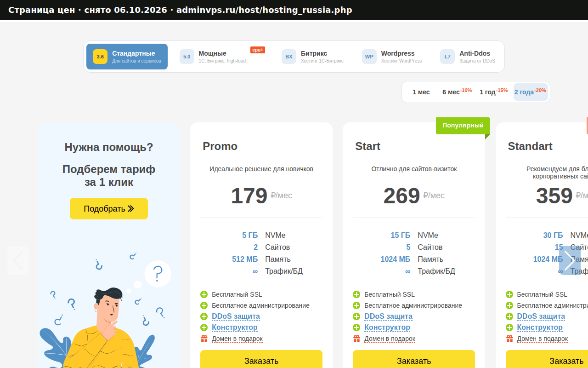
Task: Slide to next tariff cards with right arrow
Action: tap(570, 261)
